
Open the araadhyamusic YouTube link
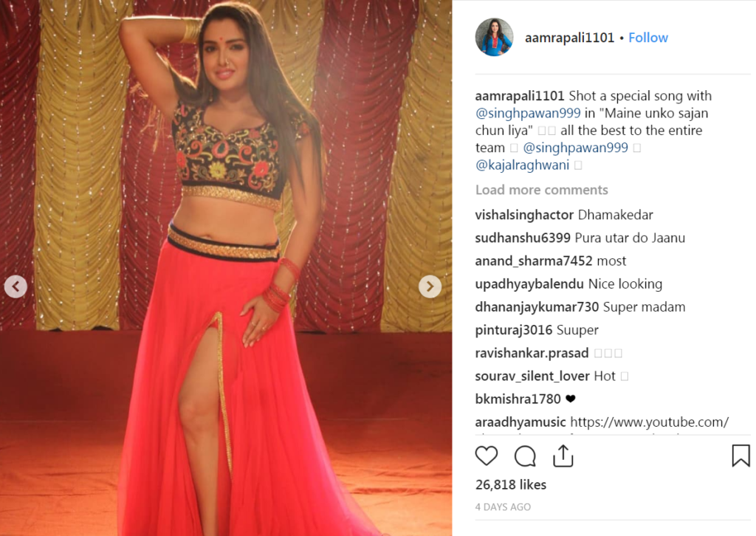click(649, 422)
